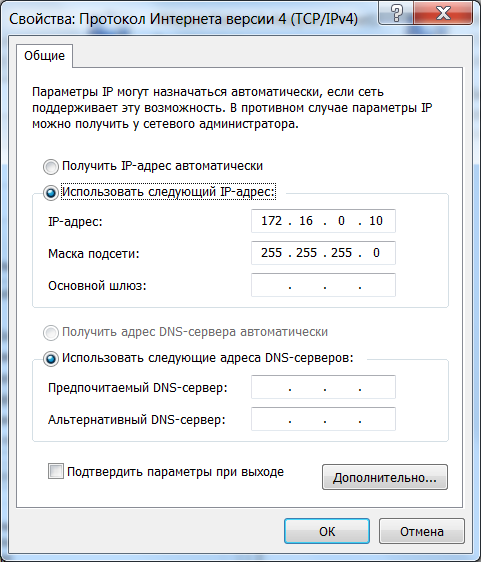Click the Основной шлюз input field

point(323,285)
